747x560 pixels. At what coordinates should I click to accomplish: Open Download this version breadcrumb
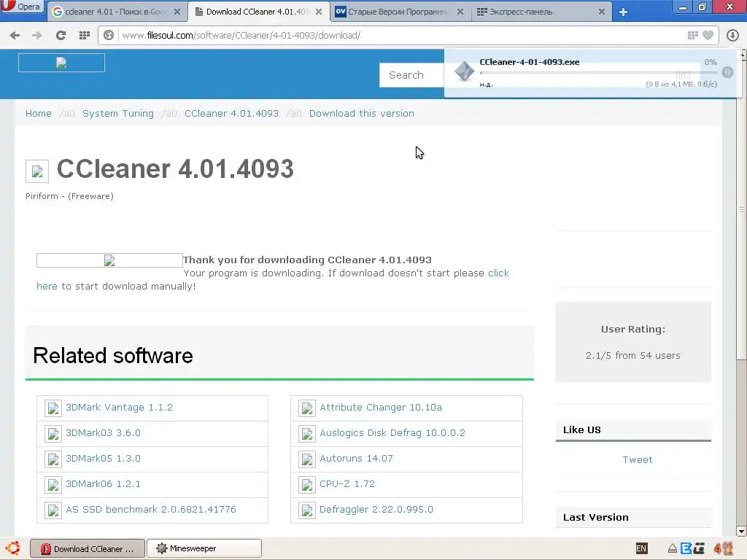click(362, 113)
